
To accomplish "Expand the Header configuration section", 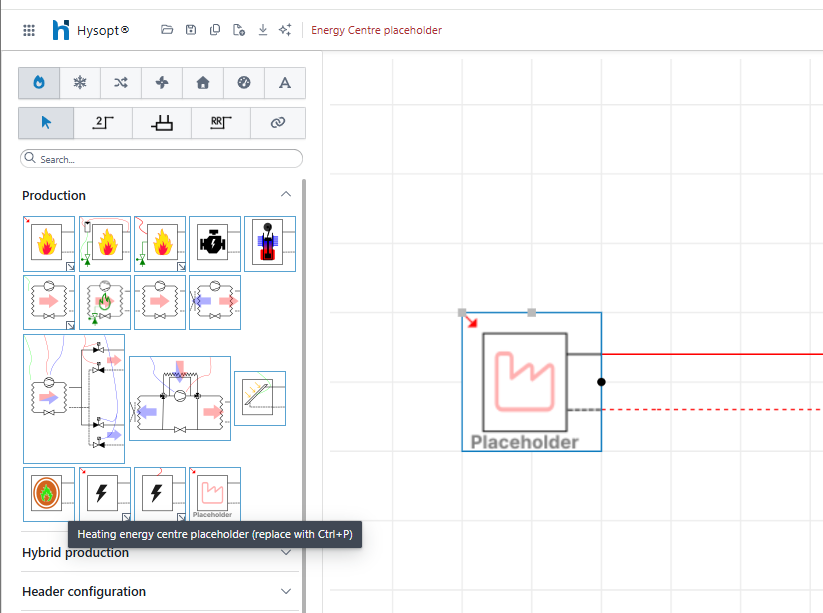I will pyautogui.click(x=286, y=591).
